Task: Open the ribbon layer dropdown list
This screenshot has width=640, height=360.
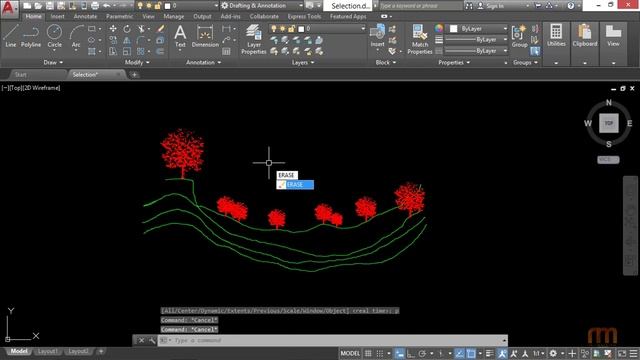Action: point(317,29)
